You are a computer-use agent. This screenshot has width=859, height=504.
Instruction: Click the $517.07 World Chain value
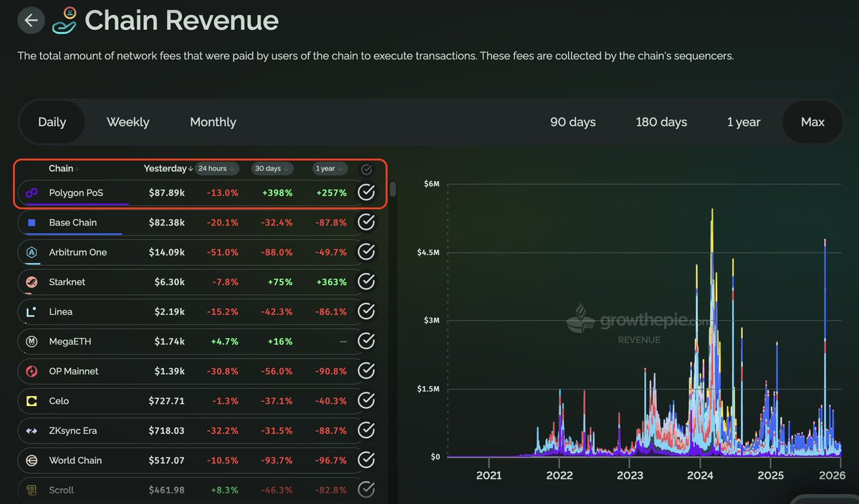pos(166,460)
